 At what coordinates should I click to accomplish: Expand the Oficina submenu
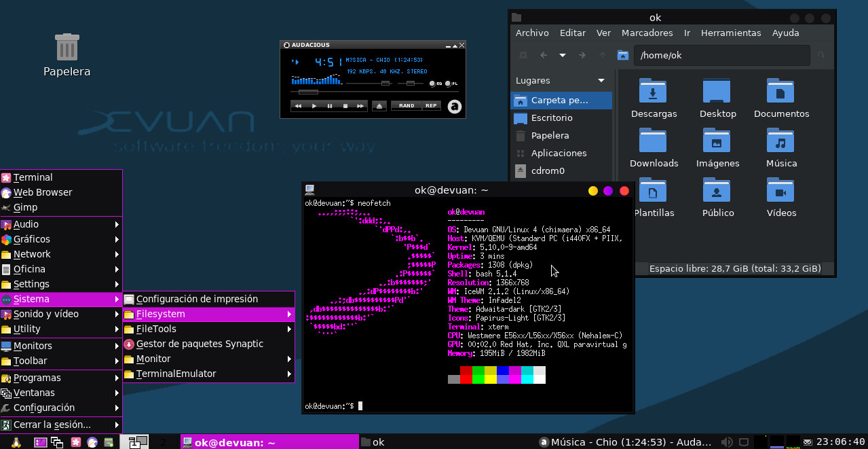[x=61, y=269]
